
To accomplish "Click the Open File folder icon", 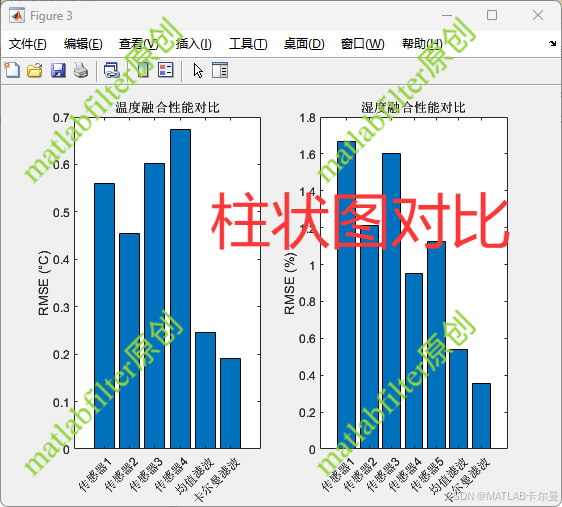I will click(35, 70).
